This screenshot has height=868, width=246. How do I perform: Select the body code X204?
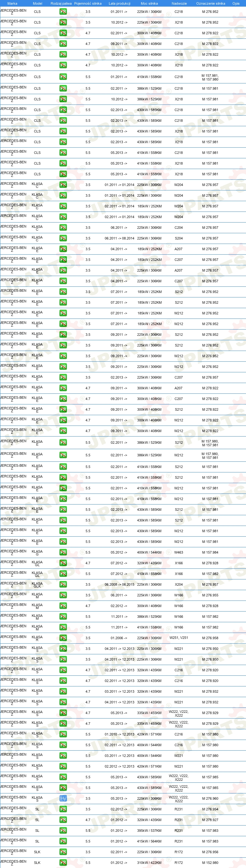coord(179,584)
